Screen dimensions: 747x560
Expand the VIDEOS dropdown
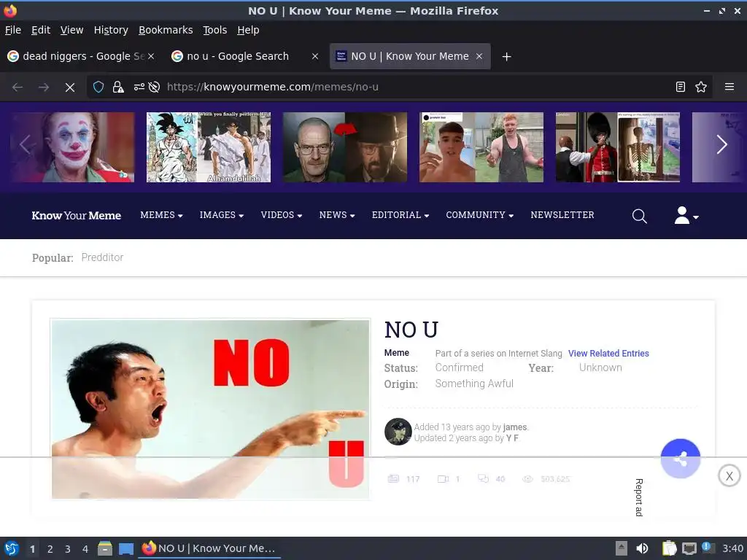click(x=282, y=215)
